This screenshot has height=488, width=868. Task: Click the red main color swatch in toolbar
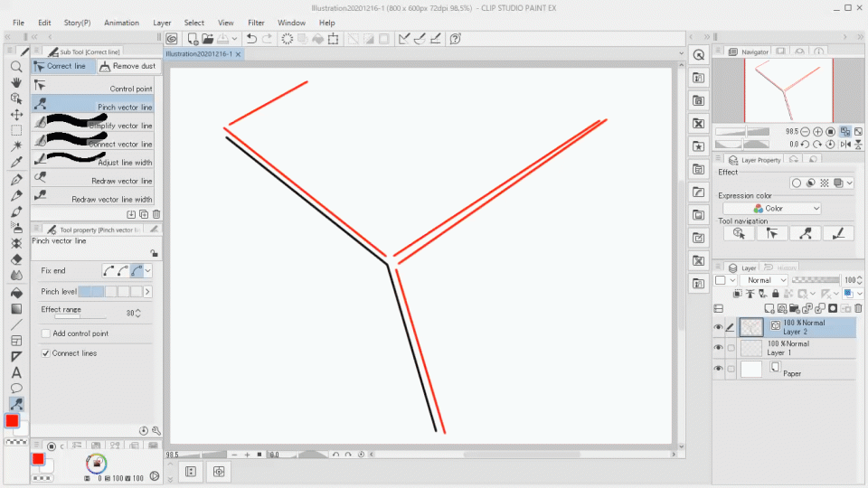coord(12,421)
